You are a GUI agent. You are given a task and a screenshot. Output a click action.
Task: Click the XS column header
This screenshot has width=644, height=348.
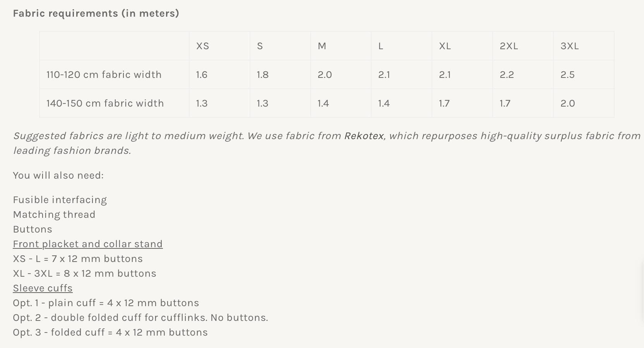coord(202,46)
